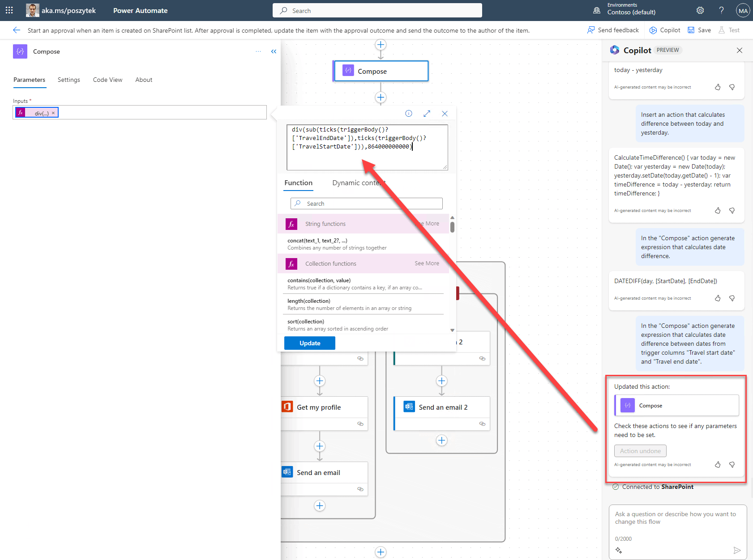Image resolution: width=753 pixels, height=560 pixels.
Task: Open the Compose action's three-dot menu
Action: [x=258, y=51]
